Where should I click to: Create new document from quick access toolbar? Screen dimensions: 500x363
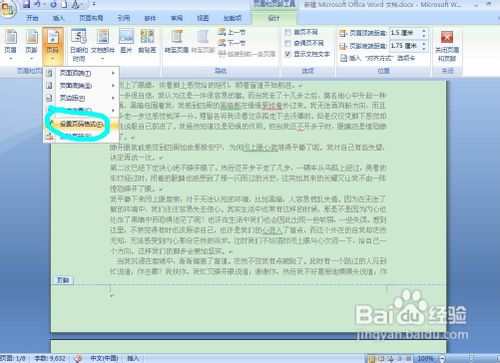tap(65, 5)
